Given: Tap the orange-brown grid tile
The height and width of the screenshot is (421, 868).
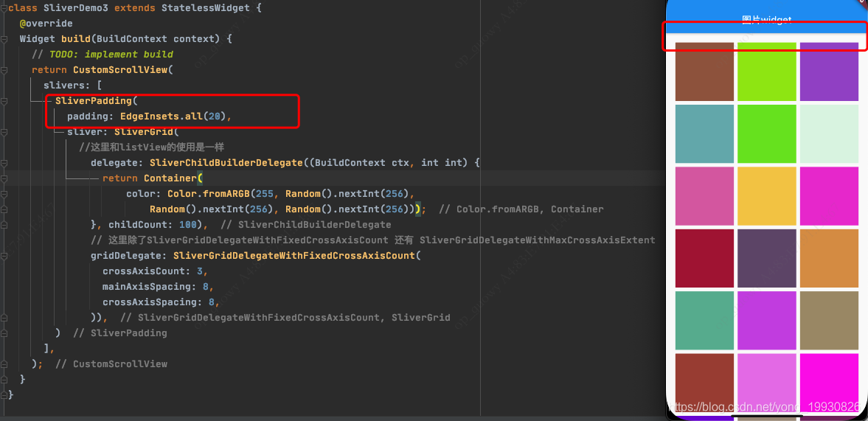Looking at the screenshot, I should (829, 258).
